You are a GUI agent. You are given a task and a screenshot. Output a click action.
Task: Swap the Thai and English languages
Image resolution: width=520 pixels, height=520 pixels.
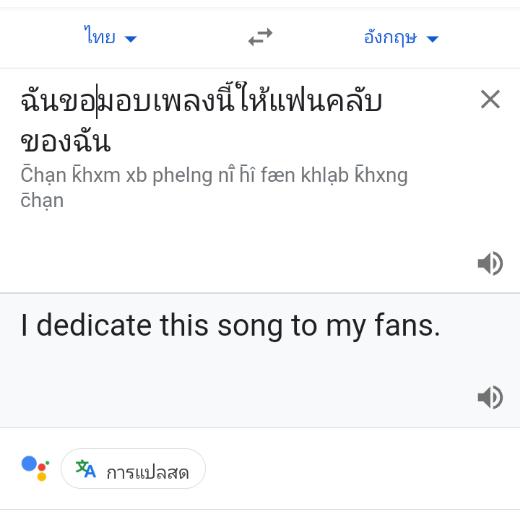point(260,37)
